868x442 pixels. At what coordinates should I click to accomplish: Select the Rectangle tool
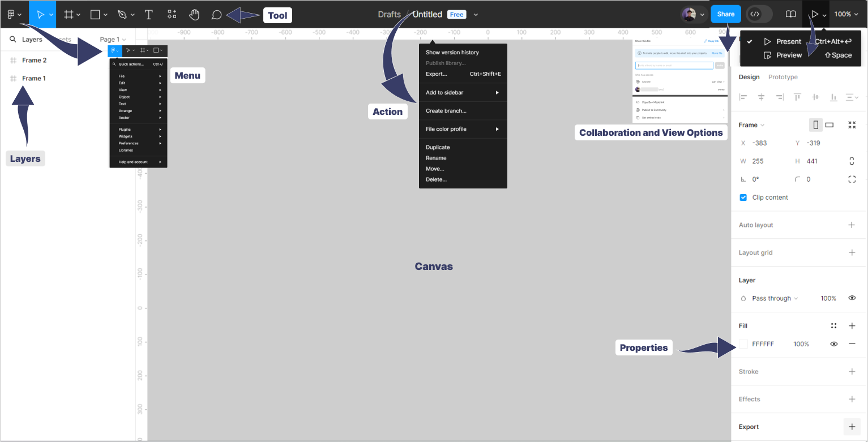pyautogui.click(x=94, y=14)
